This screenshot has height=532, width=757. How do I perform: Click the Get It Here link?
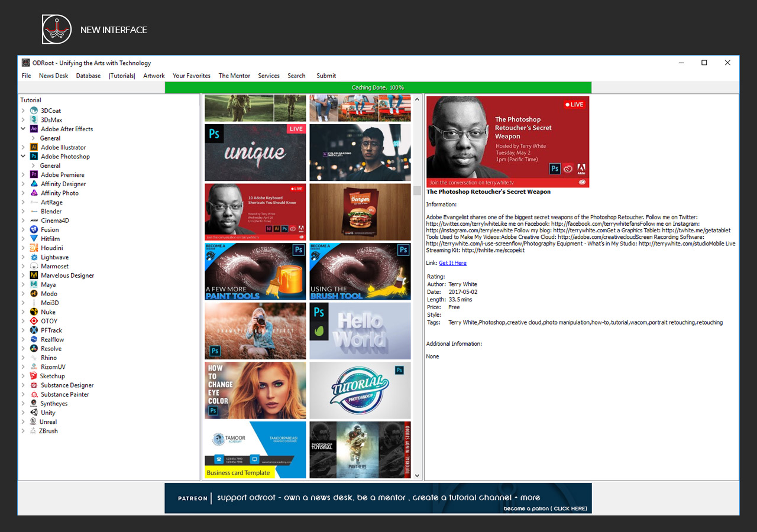(x=452, y=263)
